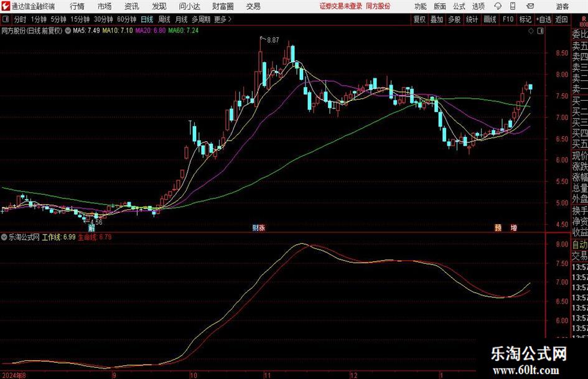
Task: Click the 解 marker below the 4.56 low
Action: coord(91,228)
